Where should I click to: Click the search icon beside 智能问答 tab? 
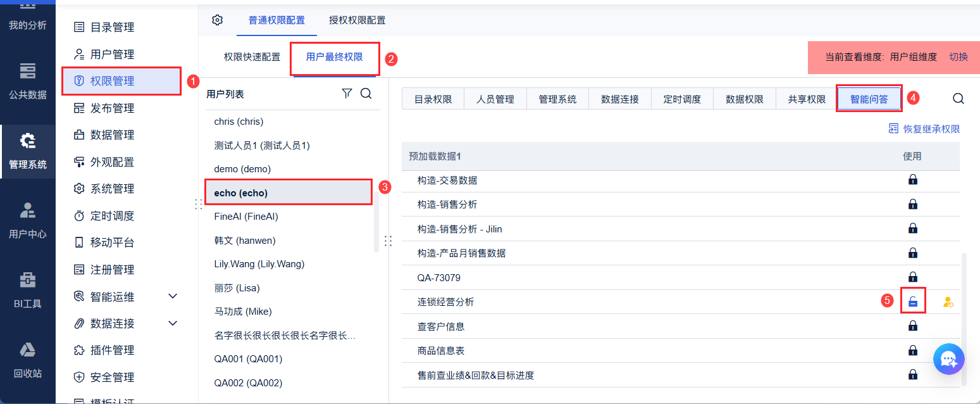958,99
